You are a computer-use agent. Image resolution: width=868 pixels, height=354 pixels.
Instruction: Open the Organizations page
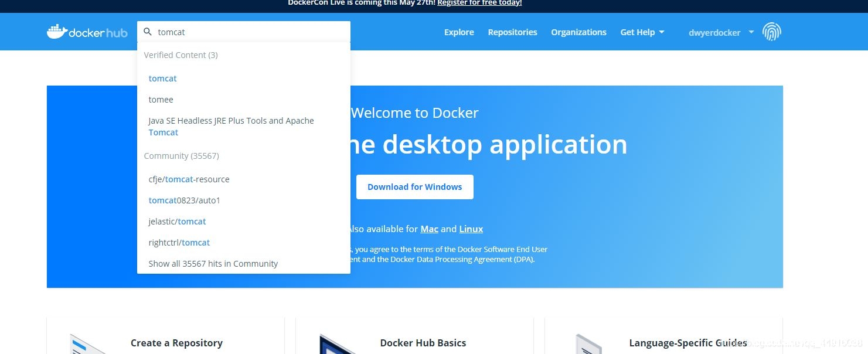578,32
